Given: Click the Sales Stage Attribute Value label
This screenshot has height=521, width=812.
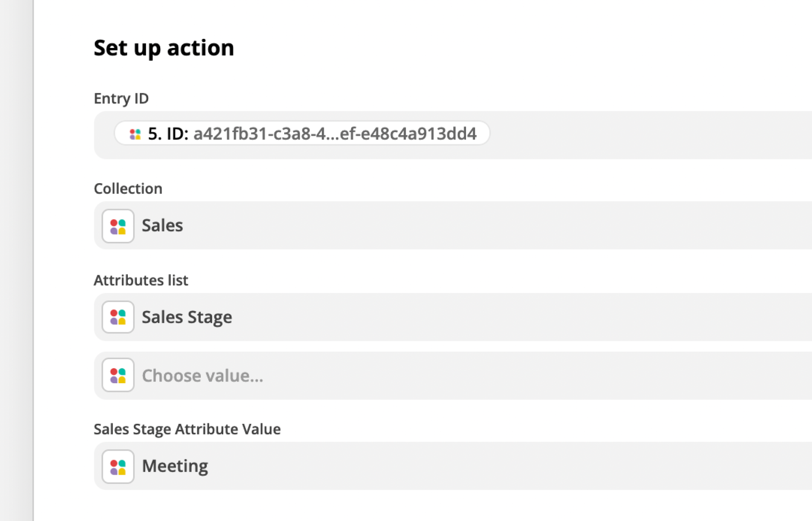Looking at the screenshot, I should tap(187, 429).
